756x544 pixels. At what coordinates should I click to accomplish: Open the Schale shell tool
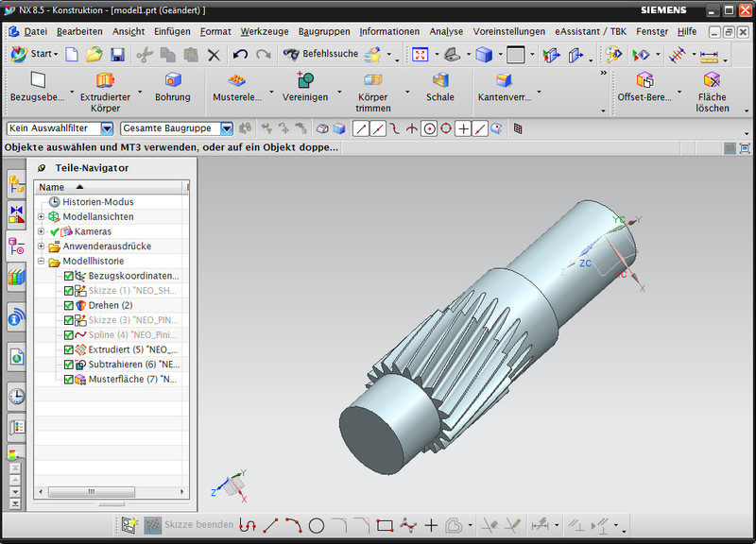click(x=439, y=80)
